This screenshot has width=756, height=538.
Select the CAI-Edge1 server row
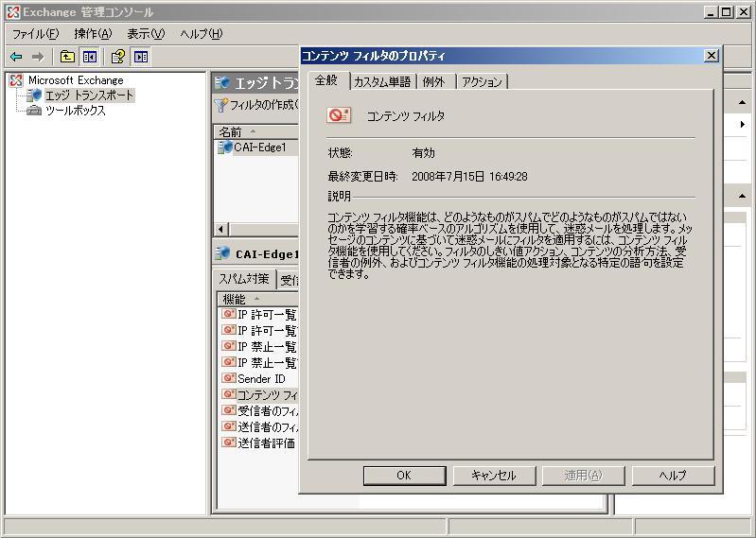256,147
